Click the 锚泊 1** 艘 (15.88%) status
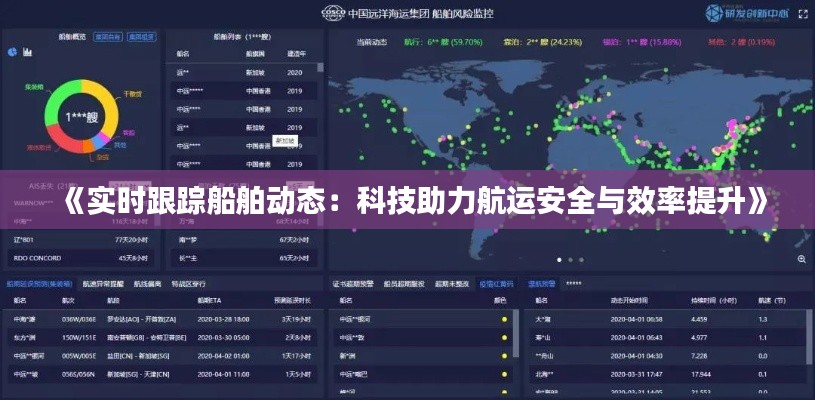Image resolution: width=815 pixels, height=400 pixels. coord(642,42)
